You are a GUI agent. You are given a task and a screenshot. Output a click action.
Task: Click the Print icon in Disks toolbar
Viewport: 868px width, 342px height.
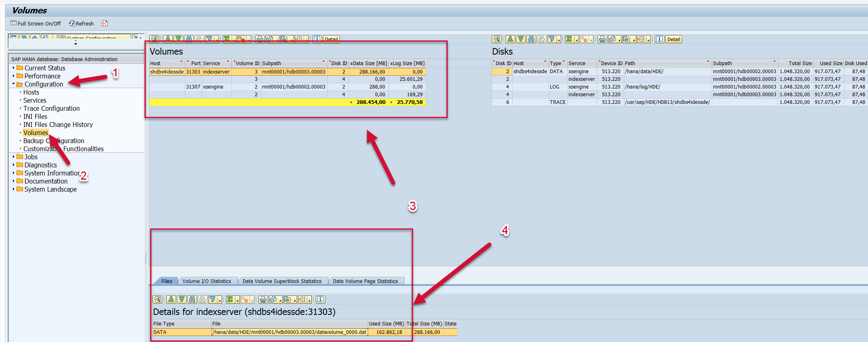(x=602, y=39)
